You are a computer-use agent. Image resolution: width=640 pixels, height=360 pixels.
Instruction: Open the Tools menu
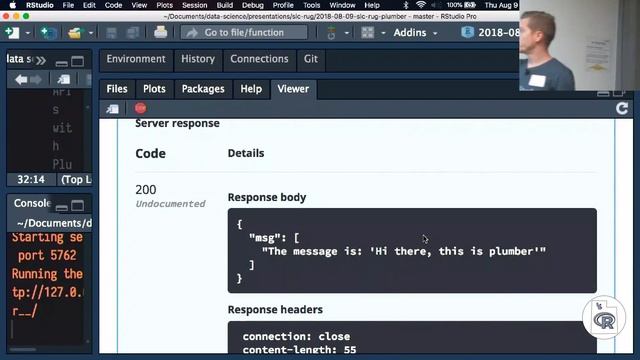click(x=311, y=5)
